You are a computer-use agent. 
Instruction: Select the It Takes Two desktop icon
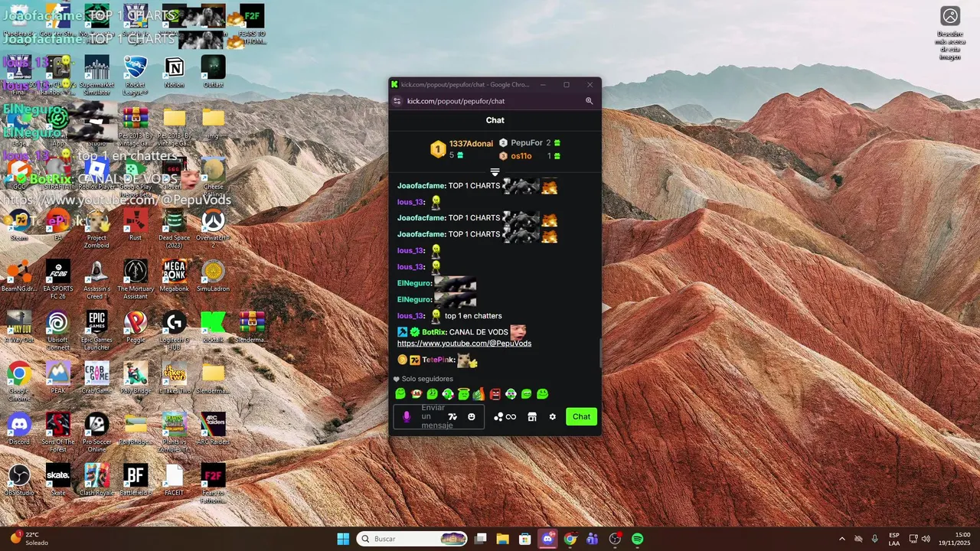pos(175,378)
